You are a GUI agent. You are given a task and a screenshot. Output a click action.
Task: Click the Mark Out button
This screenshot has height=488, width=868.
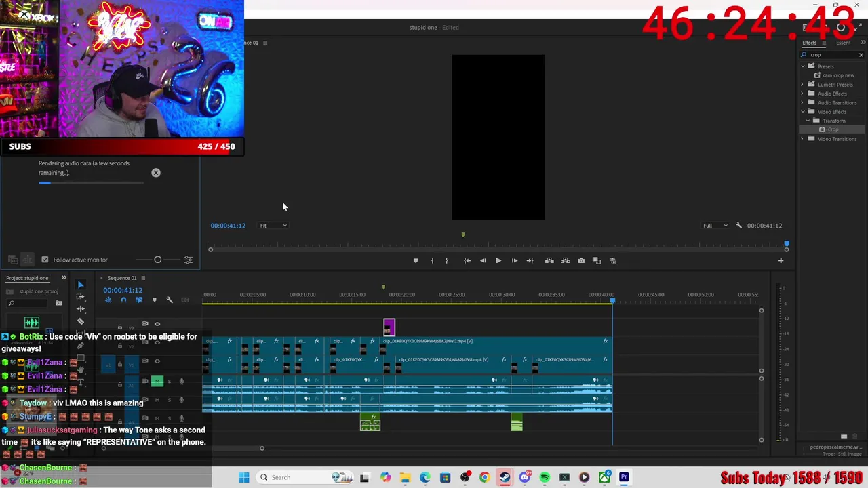[x=446, y=260]
